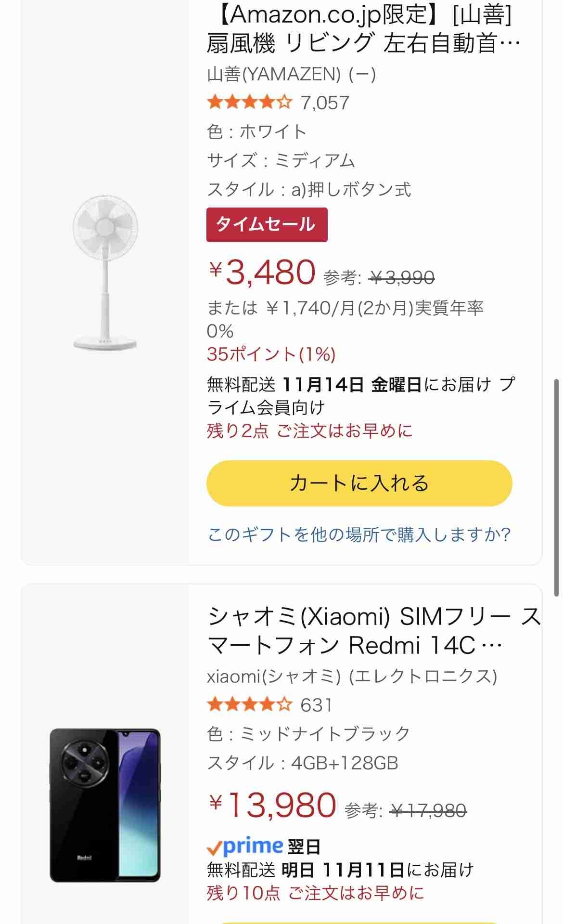This screenshot has height=924, width=563.
Task: Click the 残り2点 ご注文はお早めに stock notice
Action: point(309,430)
